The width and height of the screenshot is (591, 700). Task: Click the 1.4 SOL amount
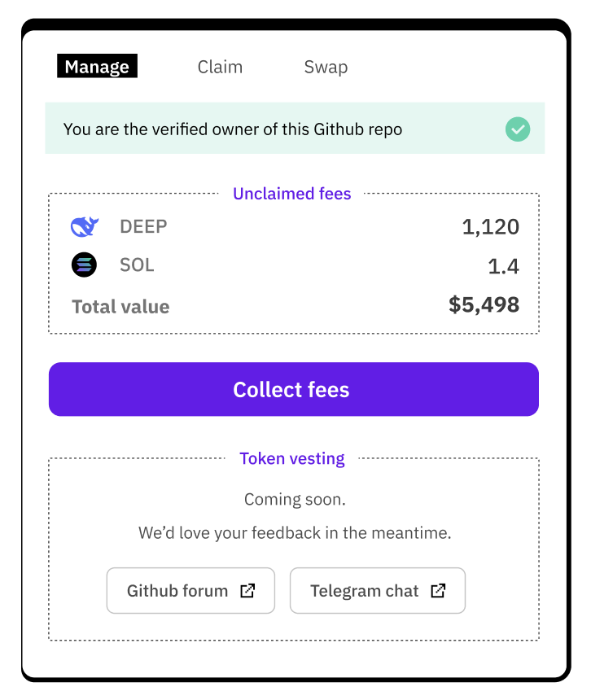tap(504, 266)
